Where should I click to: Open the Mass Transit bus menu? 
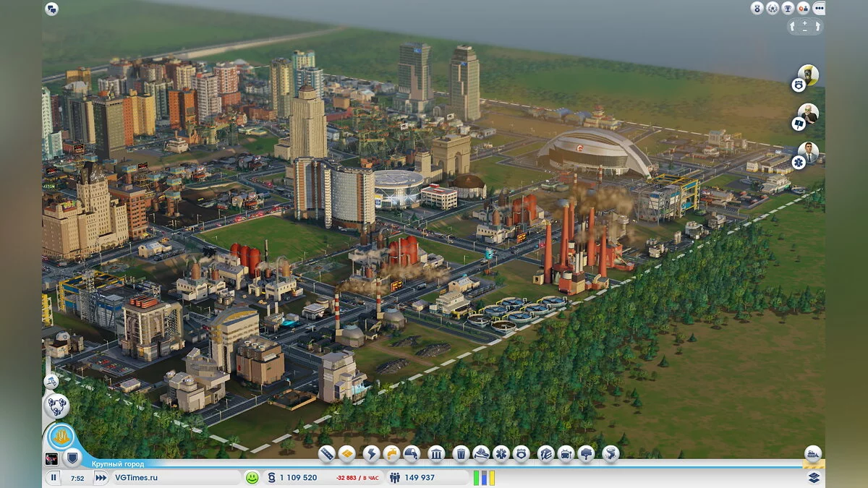point(566,454)
